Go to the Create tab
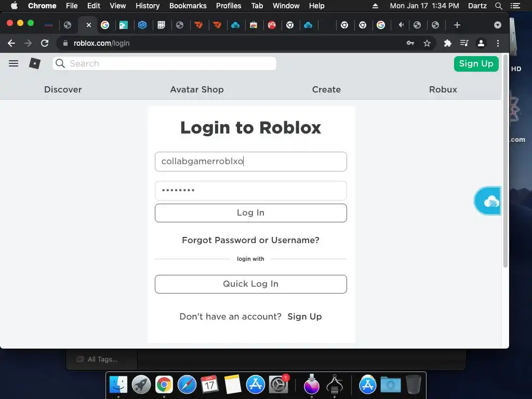532x399 pixels. coord(326,89)
